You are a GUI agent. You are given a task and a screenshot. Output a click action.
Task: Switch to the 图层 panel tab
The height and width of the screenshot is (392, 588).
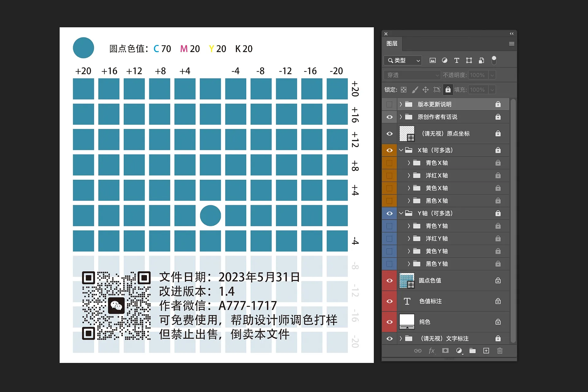point(392,43)
